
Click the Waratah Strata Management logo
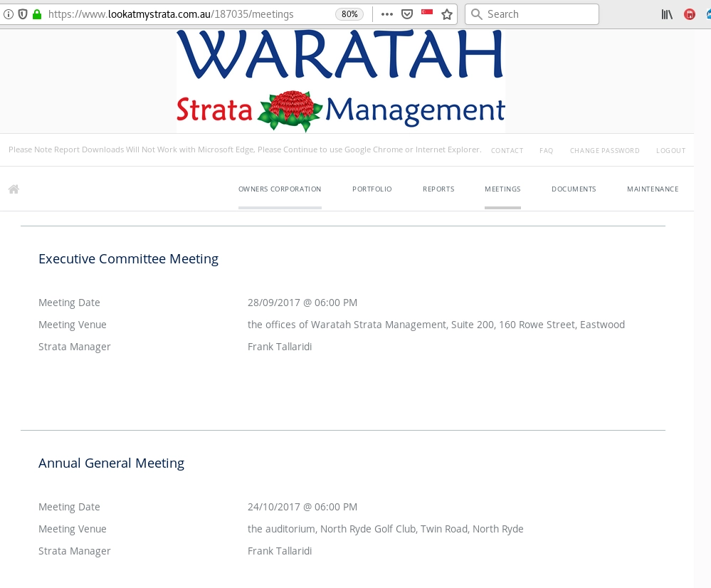pos(340,81)
